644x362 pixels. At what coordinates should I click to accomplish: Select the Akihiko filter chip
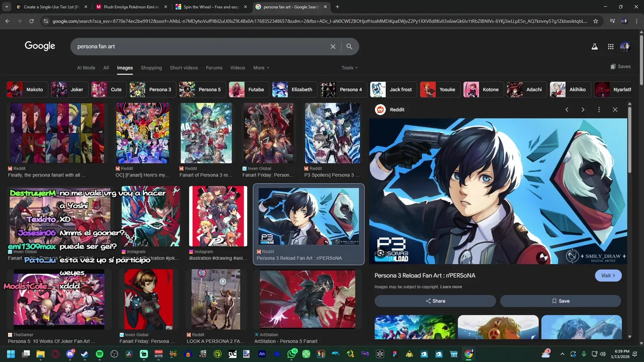click(x=571, y=89)
